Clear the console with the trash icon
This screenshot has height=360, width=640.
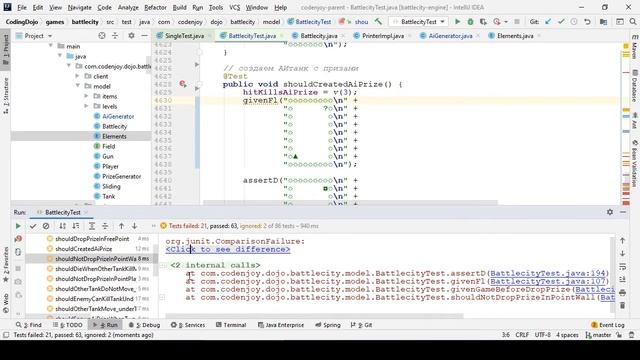pyautogui.click(x=622, y=305)
